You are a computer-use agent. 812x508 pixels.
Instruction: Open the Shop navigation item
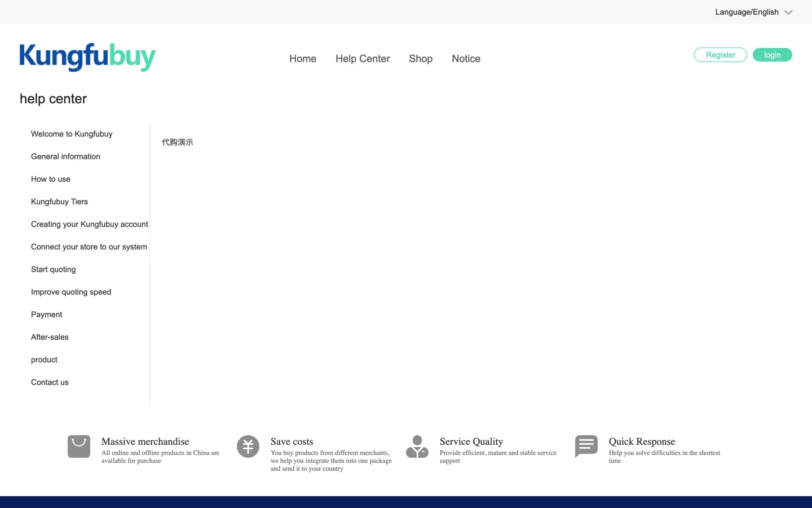421,59
